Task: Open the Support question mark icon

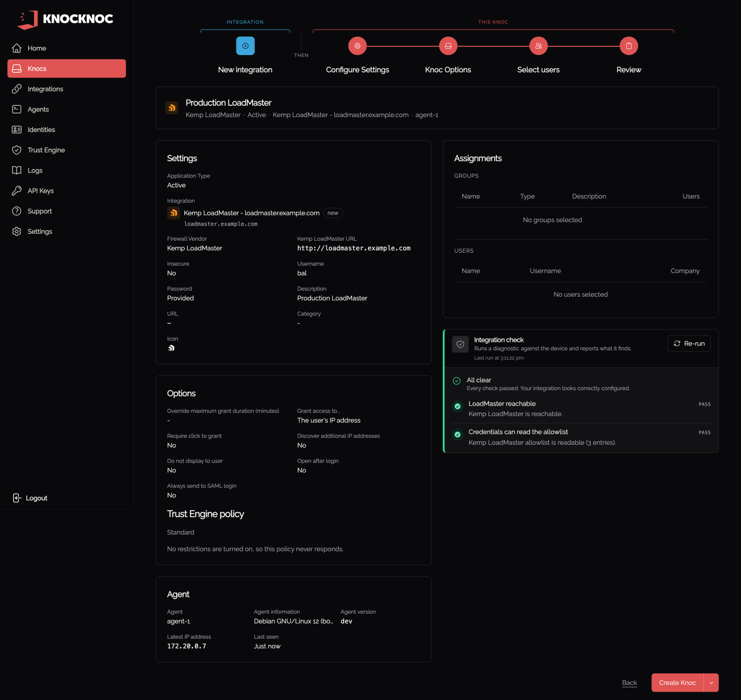Action: pos(17,211)
